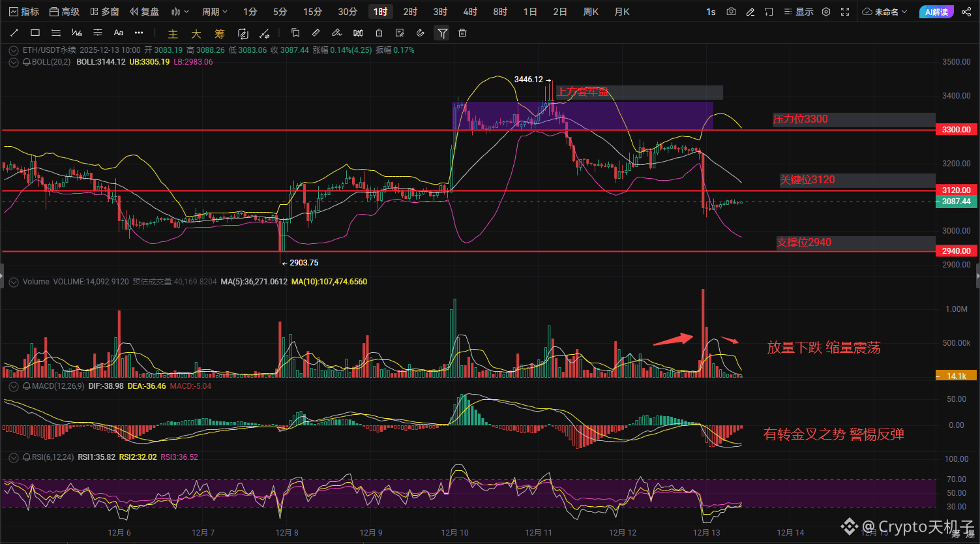Take a chart snapshot with camera icon
The image size is (980, 544).
731,12
